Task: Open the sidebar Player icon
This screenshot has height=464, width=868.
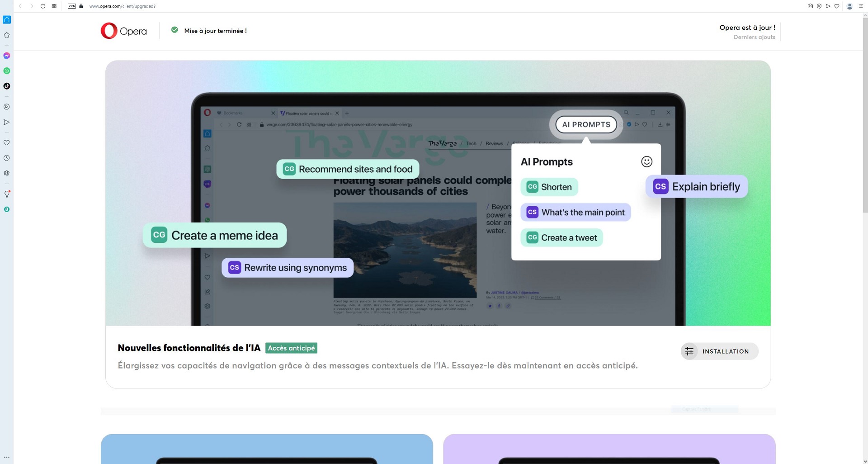Action: coord(7,107)
